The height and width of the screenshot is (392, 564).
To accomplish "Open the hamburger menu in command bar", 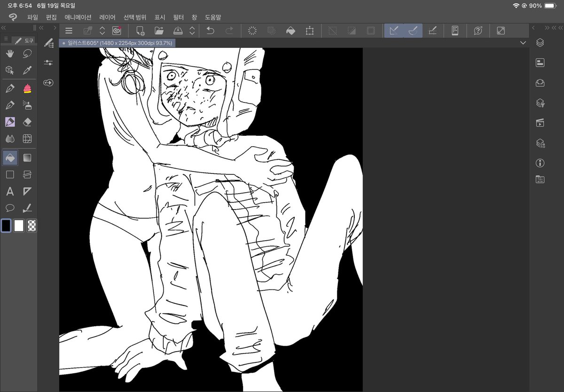I will [69, 31].
